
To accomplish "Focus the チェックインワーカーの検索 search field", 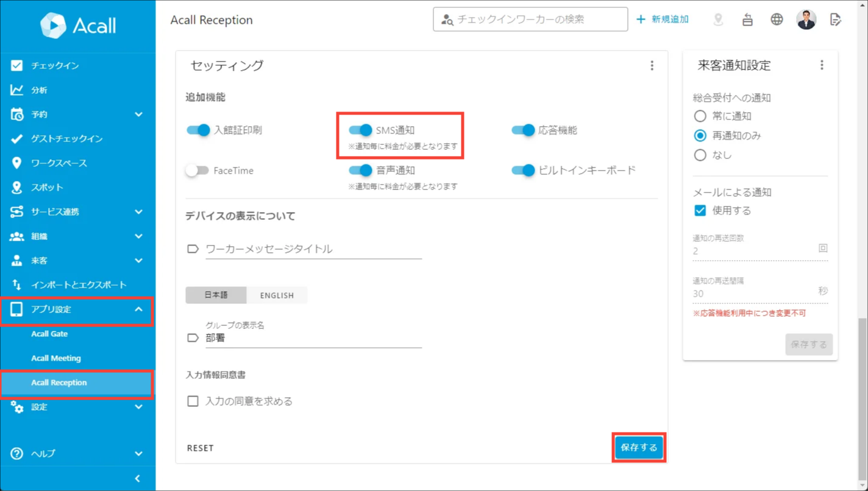I will tap(530, 19).
